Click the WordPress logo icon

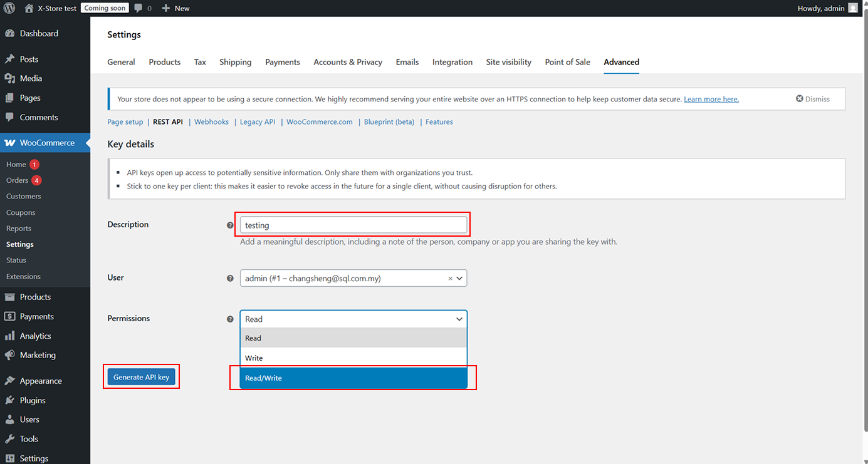[9, 8]
